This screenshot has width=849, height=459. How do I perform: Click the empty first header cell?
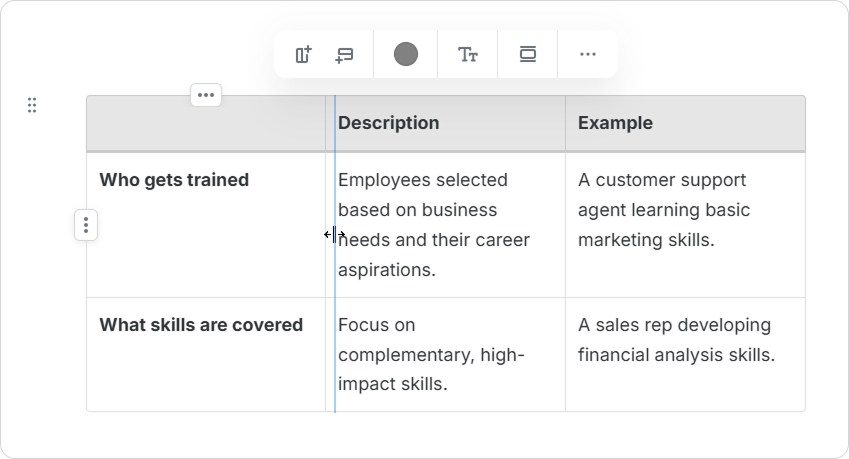[x=206, y=125]
